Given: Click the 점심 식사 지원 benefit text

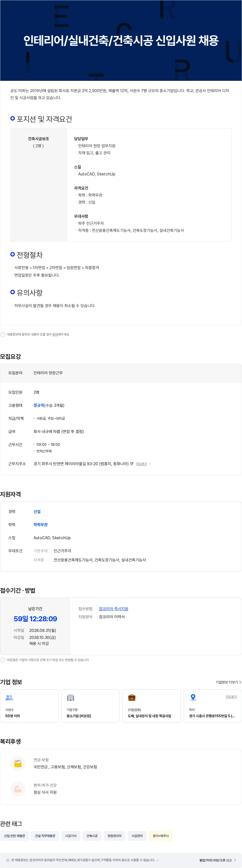Looking at the screenshot, I should point(45,792).
